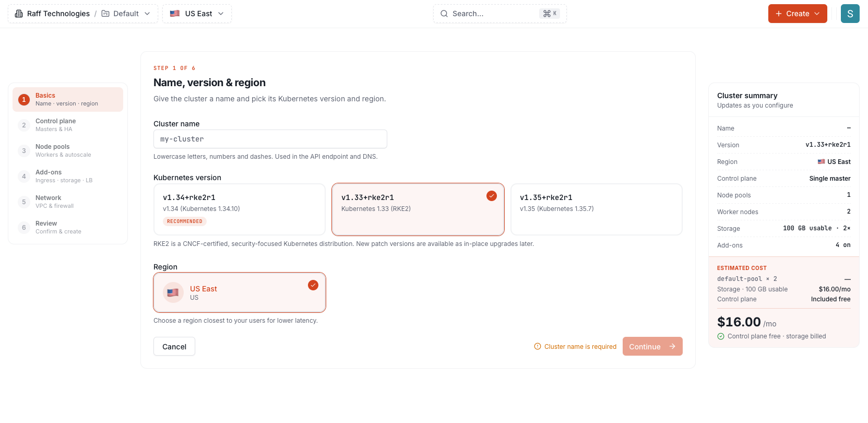Click the Continue button
This screenshot has width=868, height=423.
coord(652,346)
